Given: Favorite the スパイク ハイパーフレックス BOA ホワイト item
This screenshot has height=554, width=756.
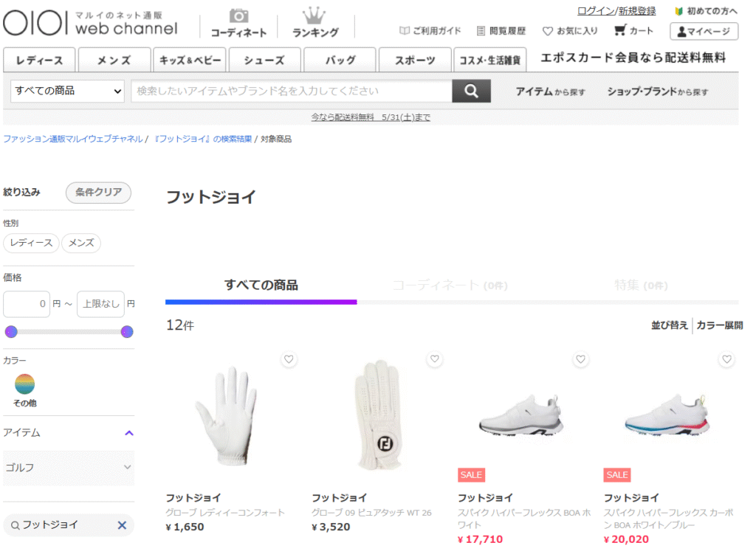Looking at the screenshot, I should click(x=581, y=359).
